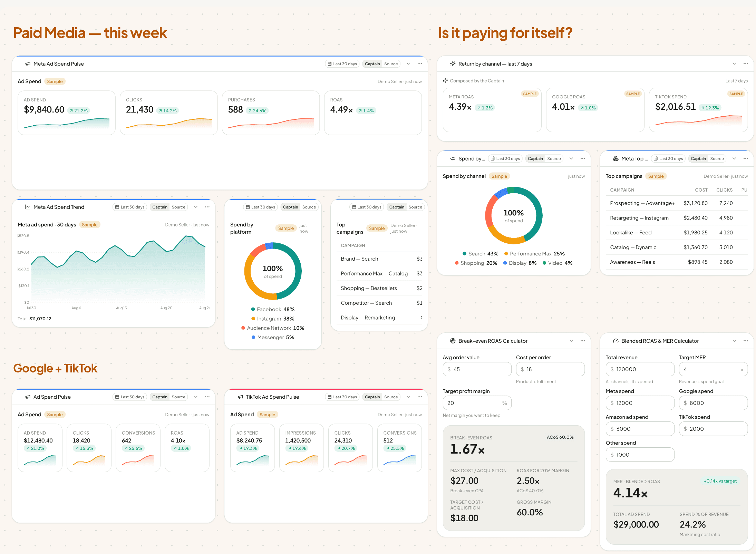The image size is (756, 554).
Task: Select Captain on Google Ad Spend Pulse
Action: 160,397
